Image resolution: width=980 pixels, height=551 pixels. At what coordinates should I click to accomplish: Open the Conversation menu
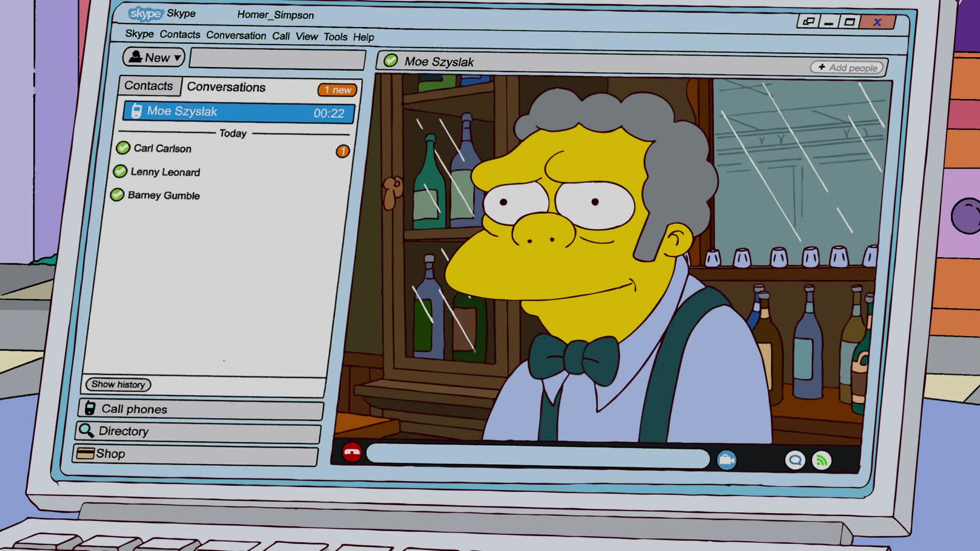coord(236,35)
